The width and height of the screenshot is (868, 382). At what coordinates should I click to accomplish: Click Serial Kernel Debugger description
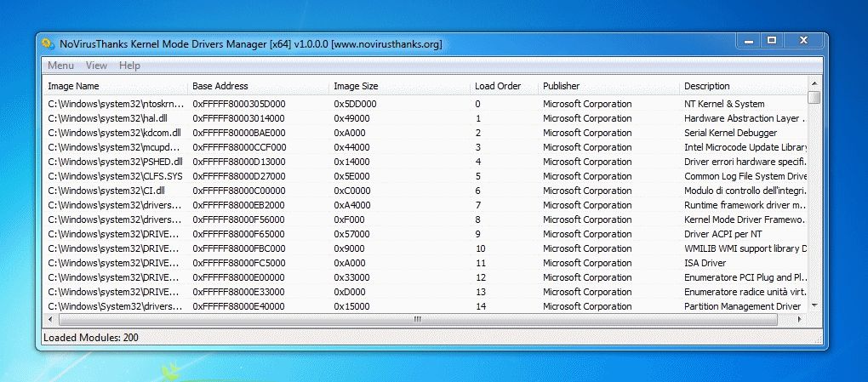(x=731, y=133)
